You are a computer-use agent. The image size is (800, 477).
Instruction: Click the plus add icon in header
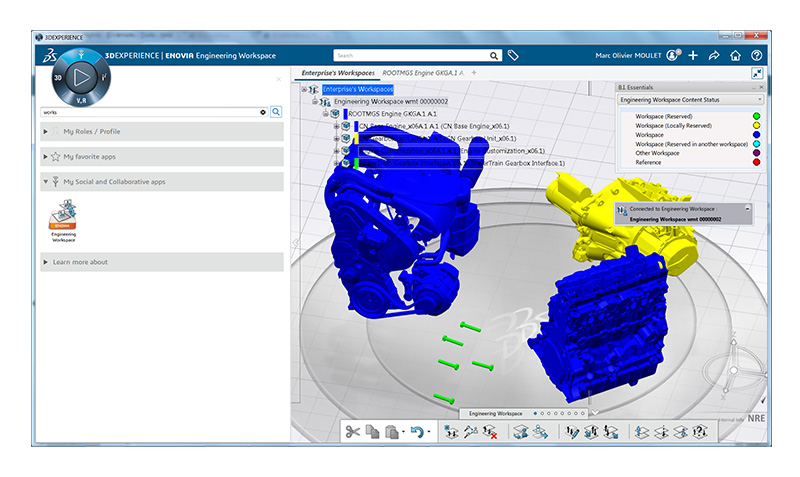click(x=693, y=56)
